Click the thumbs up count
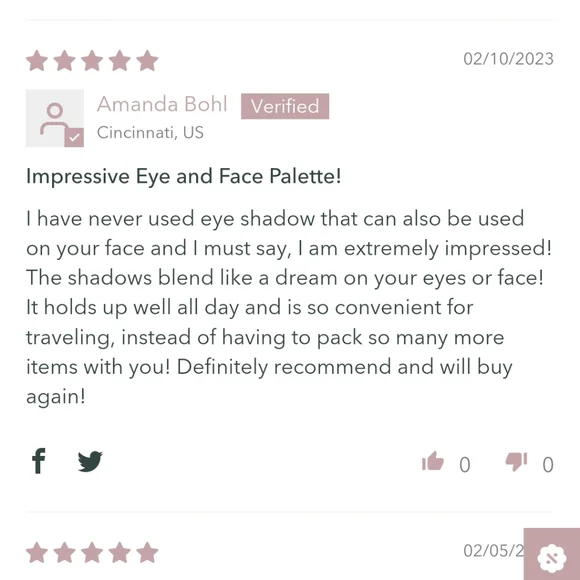The width and height of the screenshot is (580, 580). pyautogui.click(x=465, y=465)
